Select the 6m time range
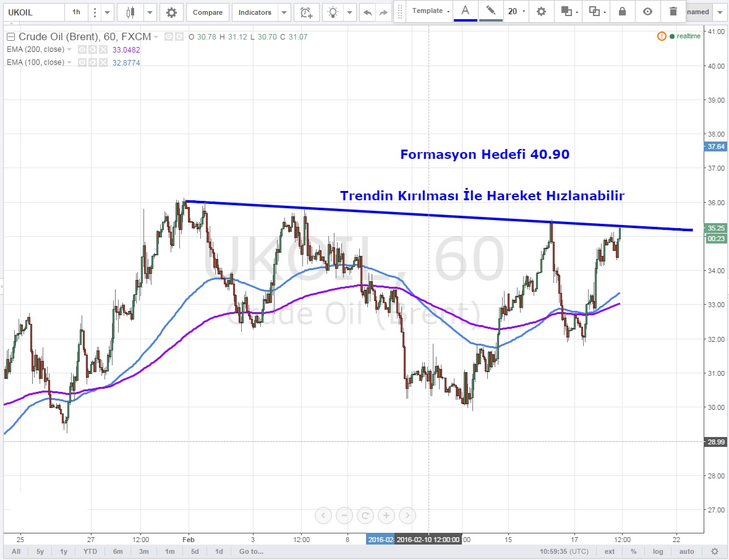 tap(117, 551)
